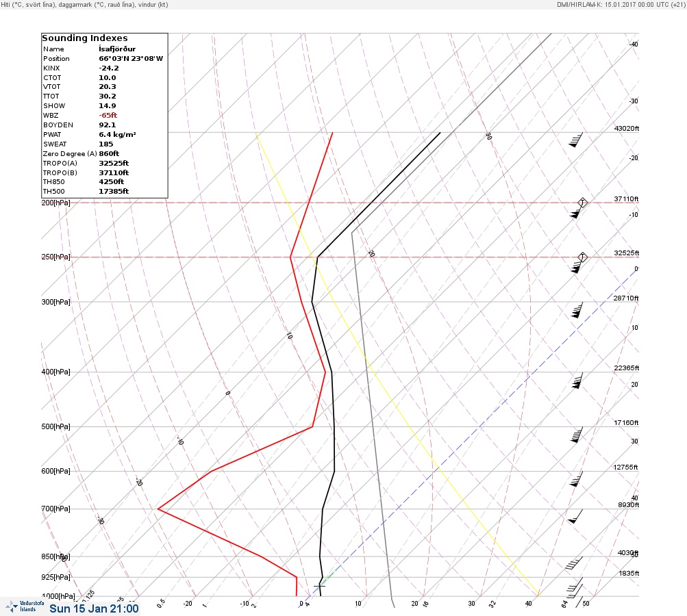Click the DMI/HIRLAM-K model run header
This screenshot has width=687, height=616.
click(621, 4)
